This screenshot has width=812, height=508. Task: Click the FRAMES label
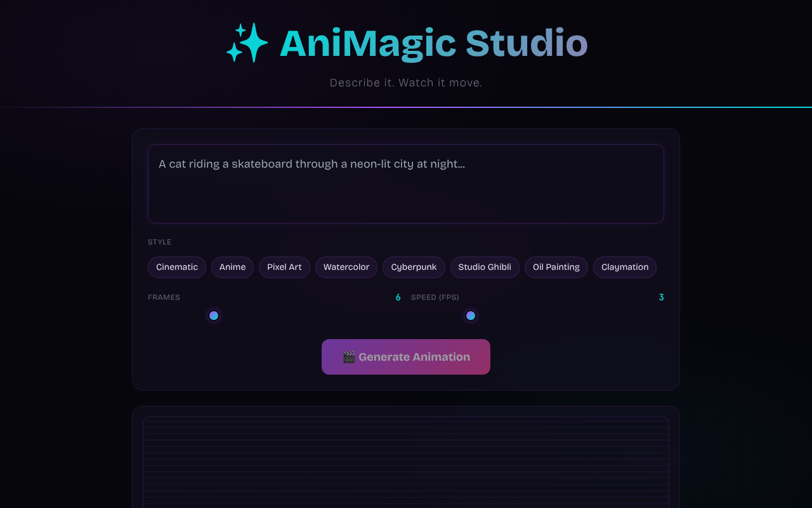(164, 297)
